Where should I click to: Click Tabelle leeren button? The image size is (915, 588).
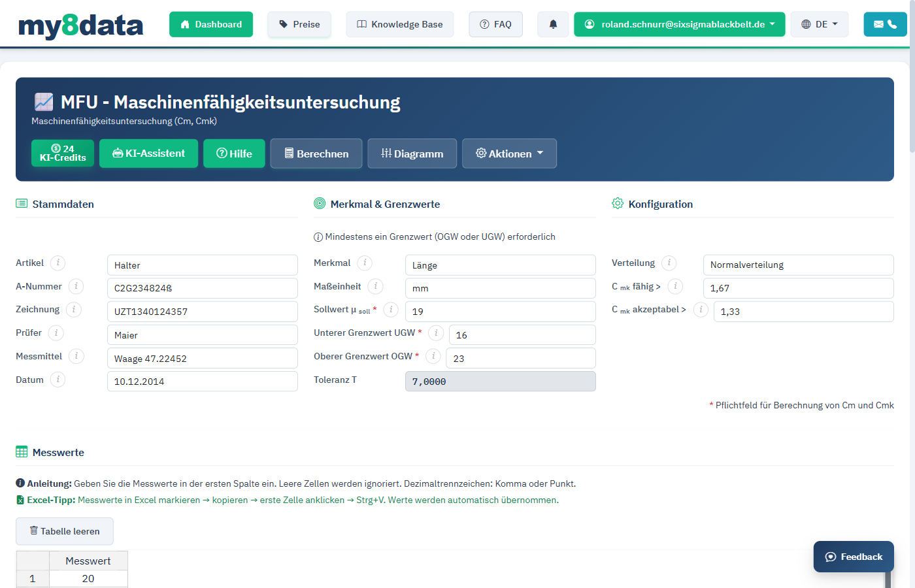pos(65,531)
